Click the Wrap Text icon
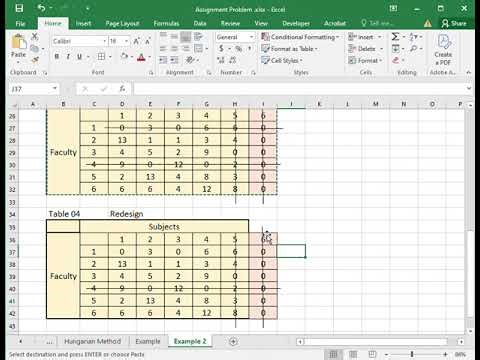The image size is (480, 360). (198, 36)
